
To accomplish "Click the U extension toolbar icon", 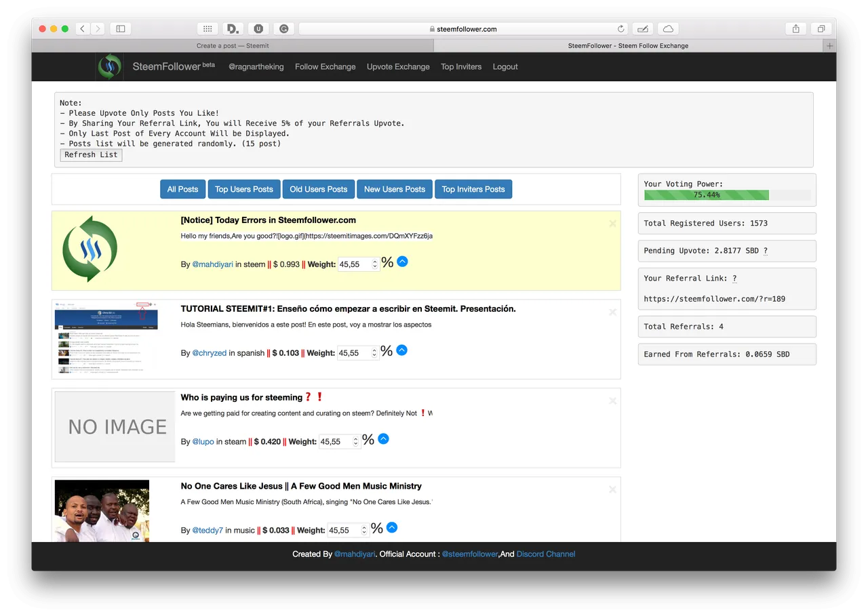I will click(x=258, y=28).
